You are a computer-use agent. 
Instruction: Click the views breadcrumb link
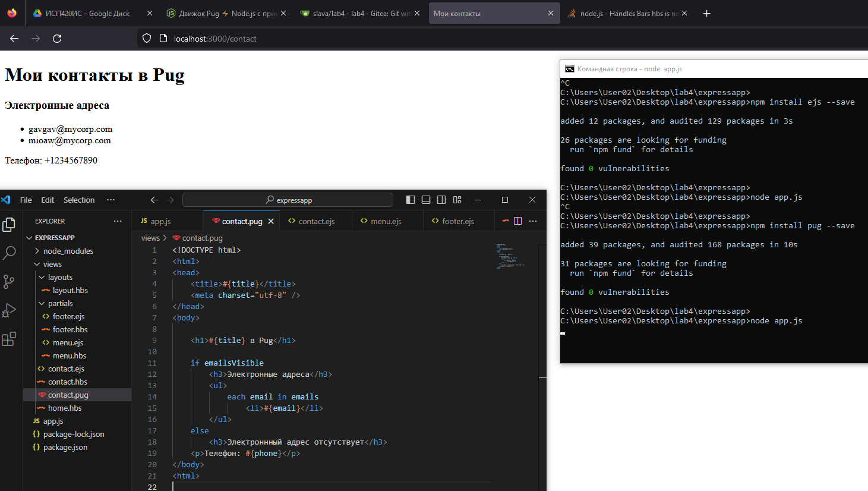pyautogui.click(x=150, y=238)
